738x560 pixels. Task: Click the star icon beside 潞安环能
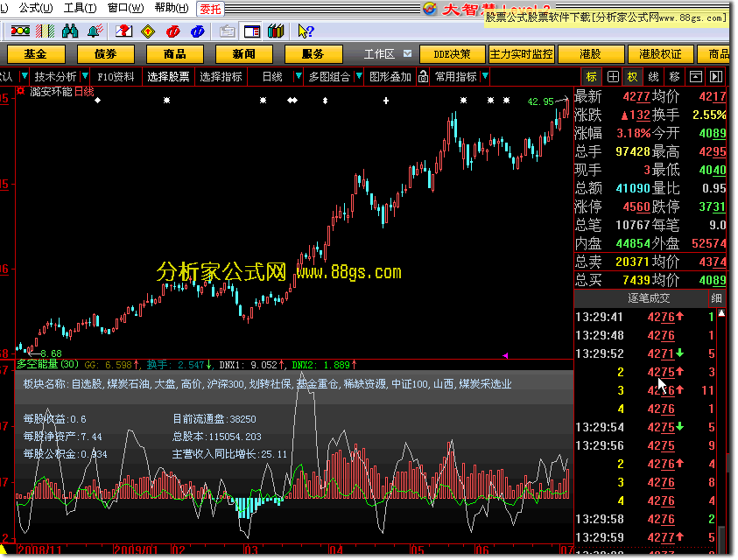21,91
